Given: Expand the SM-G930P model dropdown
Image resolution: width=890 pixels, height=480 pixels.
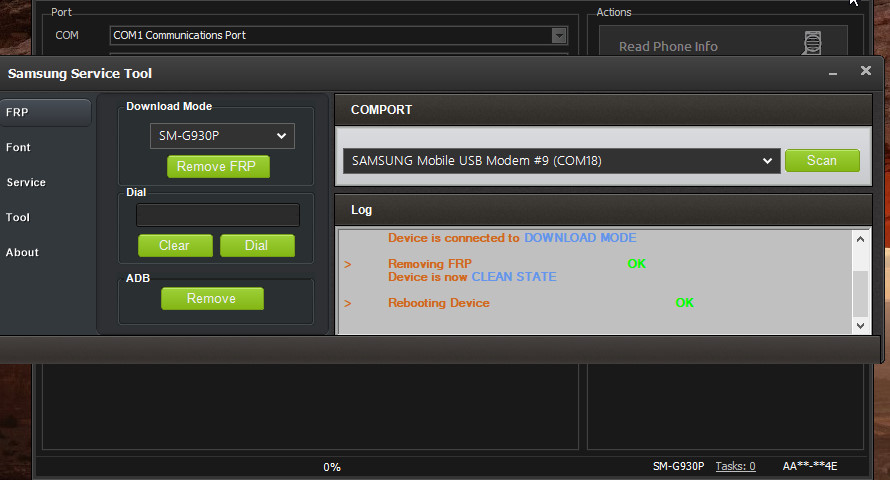Looking at the screenshot, I should 222,136.
